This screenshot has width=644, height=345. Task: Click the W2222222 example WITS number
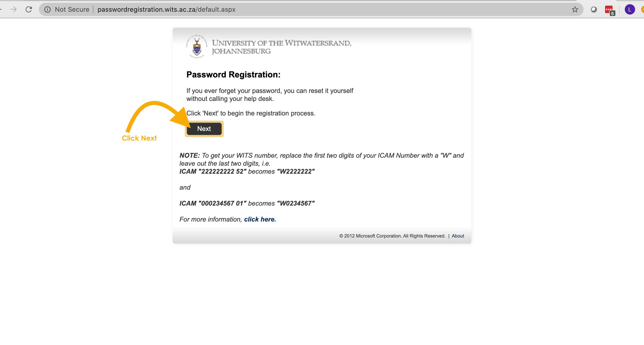pyautogui.click(x=296, y=172)
